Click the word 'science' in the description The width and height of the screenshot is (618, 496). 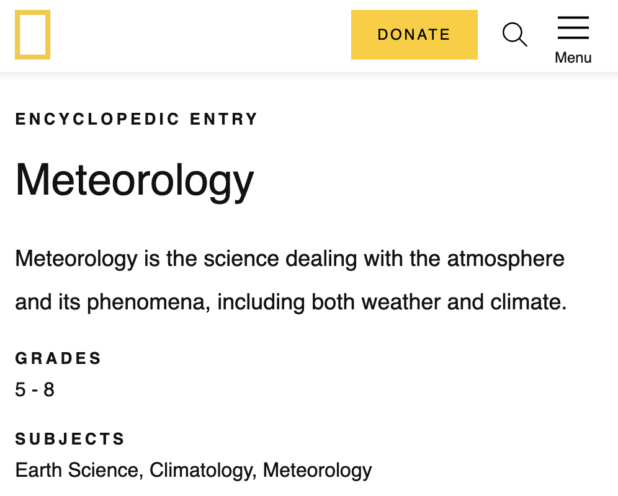[x=241, y=259]
